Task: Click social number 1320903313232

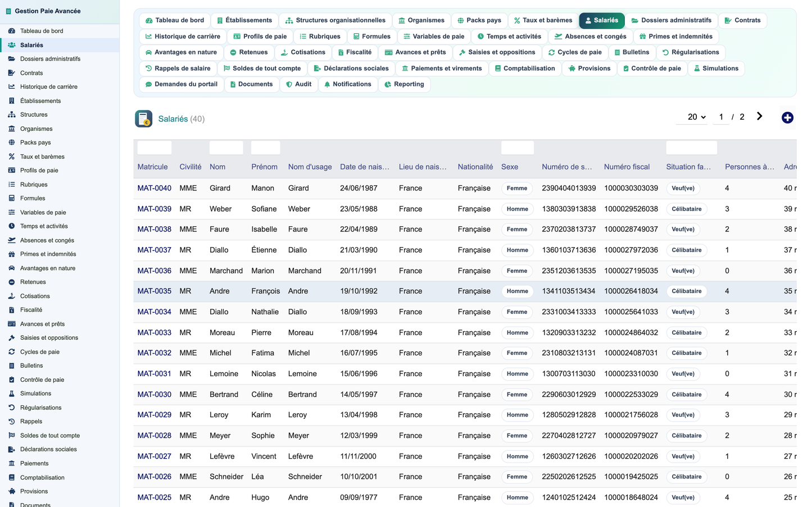Action: point(569,332)
